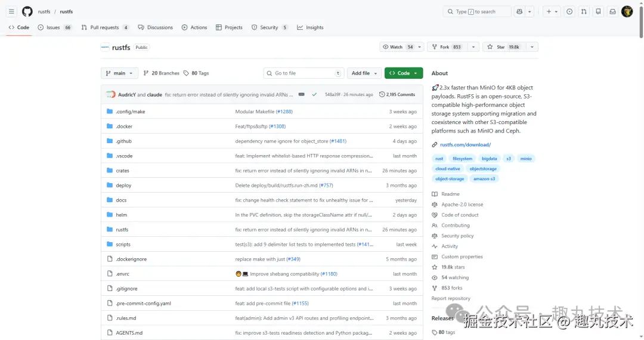Open the Projects tab
644x340 pixels.
point(229,27)
